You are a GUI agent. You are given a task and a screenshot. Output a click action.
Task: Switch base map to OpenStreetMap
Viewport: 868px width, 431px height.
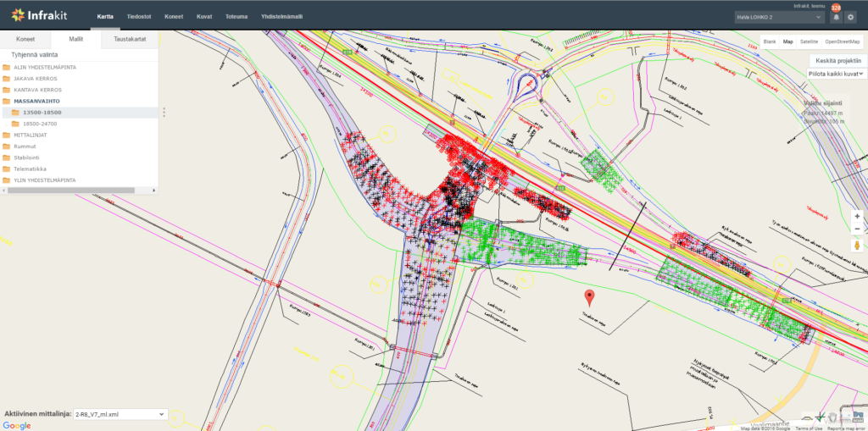842,41
